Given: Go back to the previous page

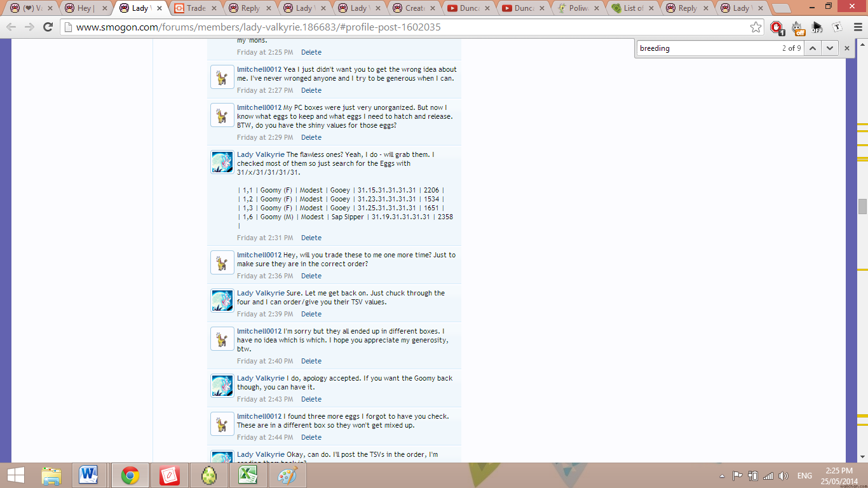Looking at the screenshot, I should (x=12, y=27).
